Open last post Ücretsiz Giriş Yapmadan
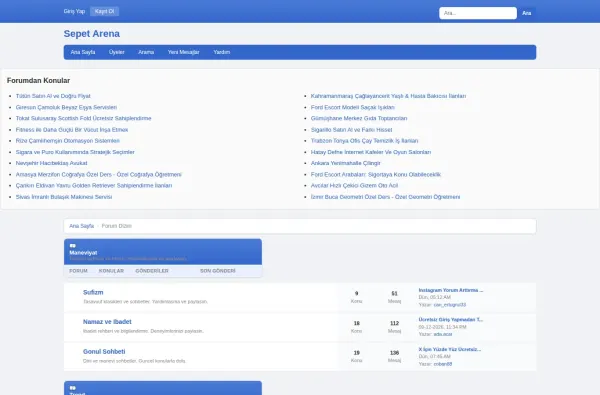The image size is (600, 395). [451, 320]
